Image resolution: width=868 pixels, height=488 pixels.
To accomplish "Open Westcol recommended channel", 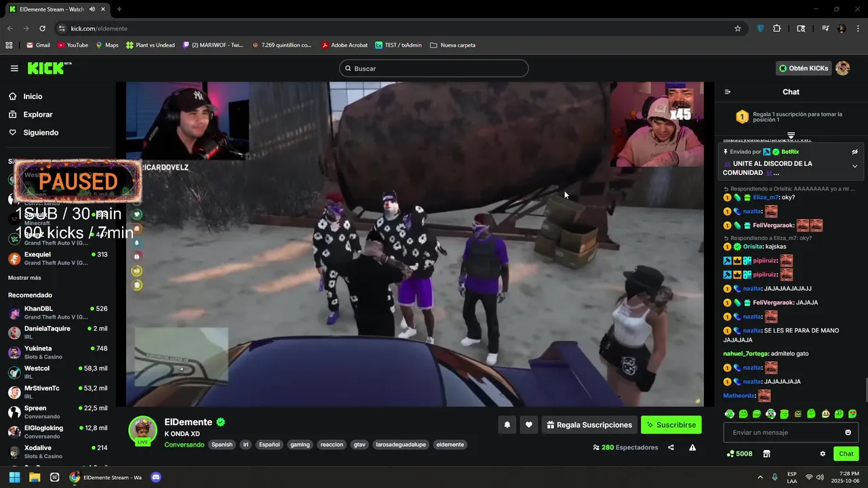I will [x=58, y=372].
